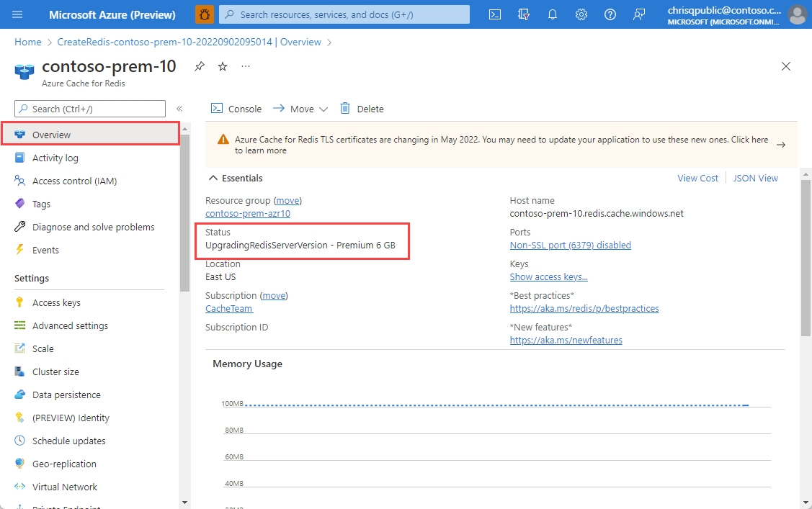This screenshot has height=509, width=812.
Task: Select Geo-replication in the Settings menu
Action: (x=64, y=464)
